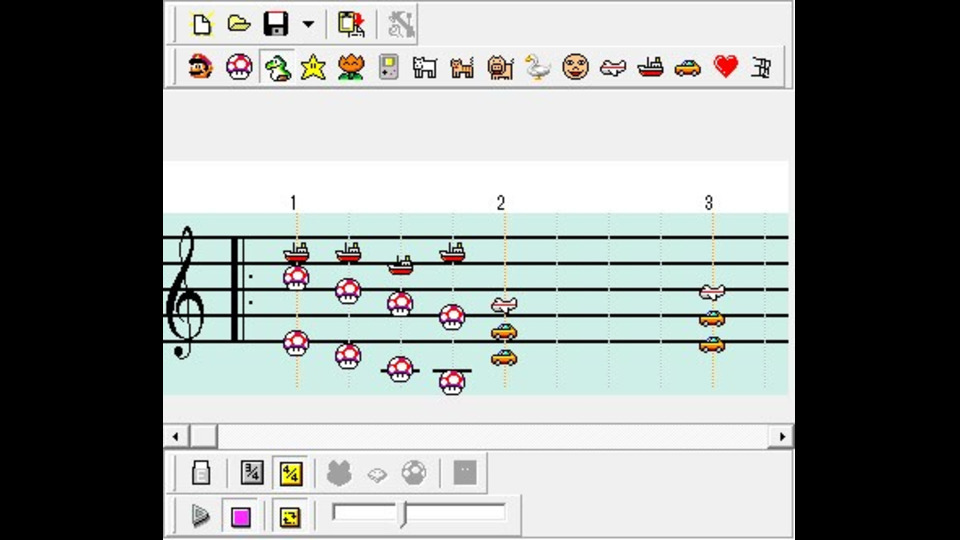Create a new song file
The width and height of the screenshot is (960, 540).
(201, 24)
